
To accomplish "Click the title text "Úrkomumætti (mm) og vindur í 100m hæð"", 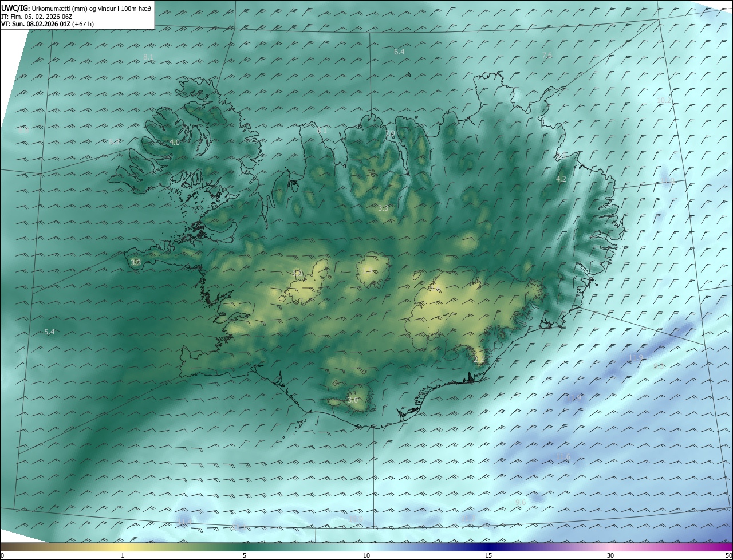I will point(92,7).
